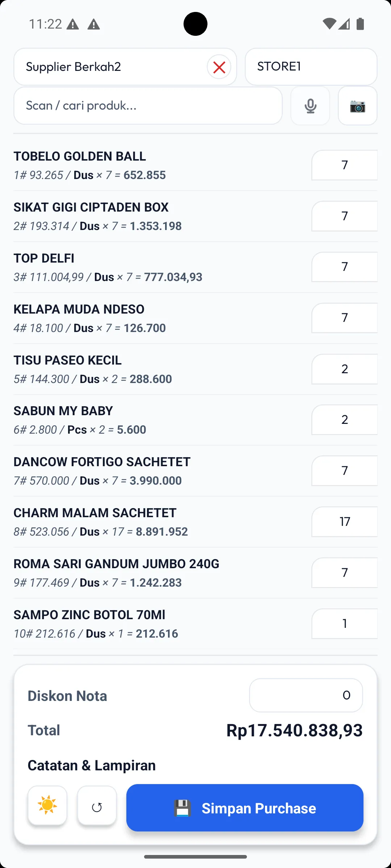Tap the SABUN MY BABY item name
Image resolution: width=391 pixels, height=868 pixels.
pos(63,411)
